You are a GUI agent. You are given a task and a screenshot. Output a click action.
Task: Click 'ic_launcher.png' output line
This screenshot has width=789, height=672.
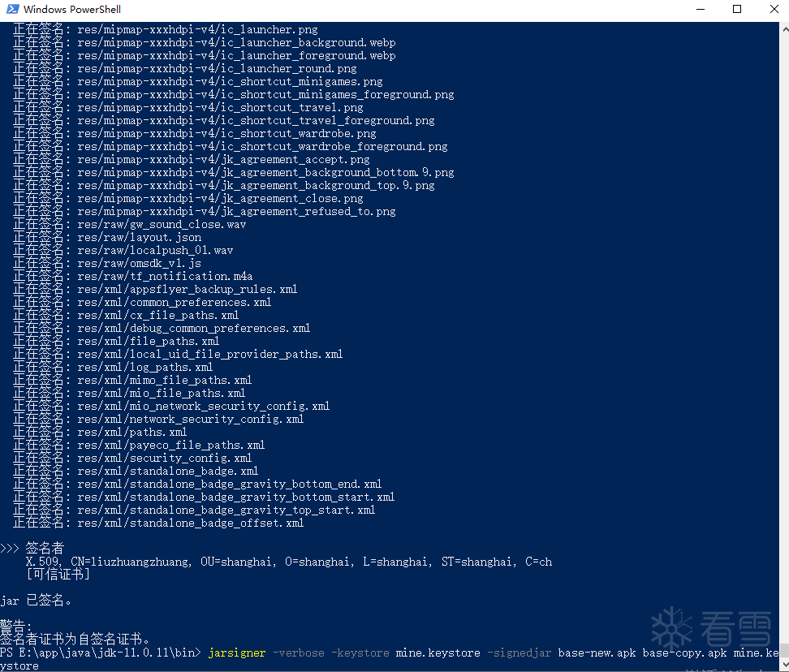(x=166, y=30)
